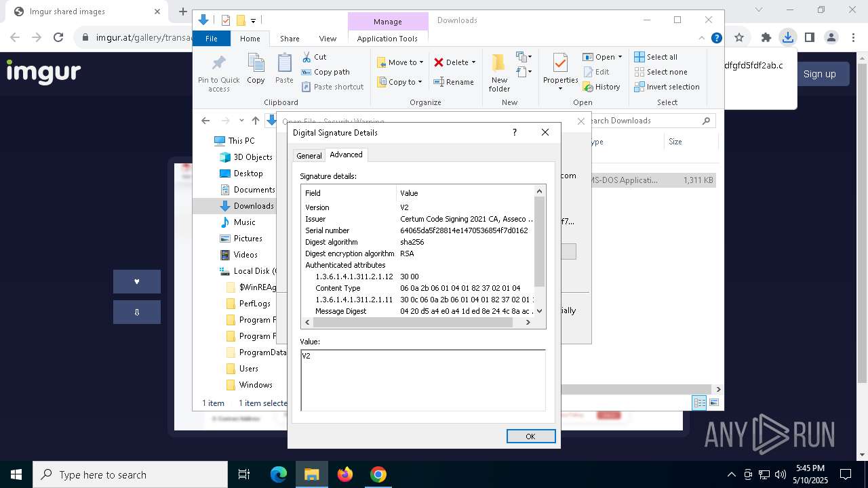
Task: Open Microsoft Edge from taskbar
Action: point(279,474)
